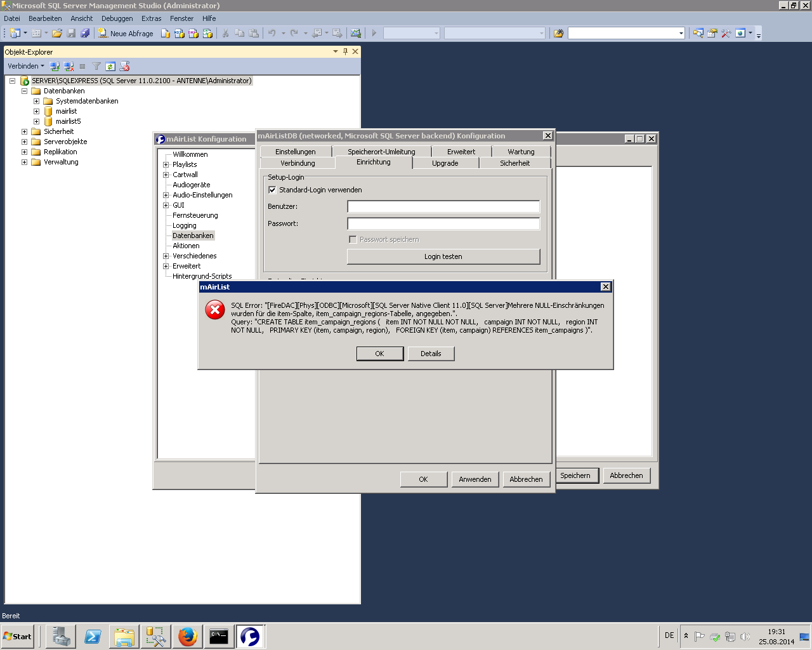This screenshot has height=650, width=812.
Task: Open the Sicherheit tab in mAirListDB
Action: click(x=514, y=163)
